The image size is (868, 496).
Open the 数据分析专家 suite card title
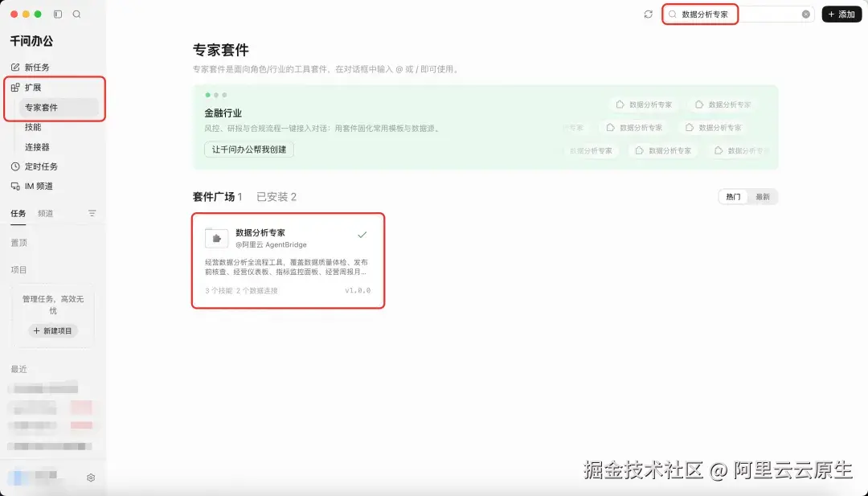point(260,232)
